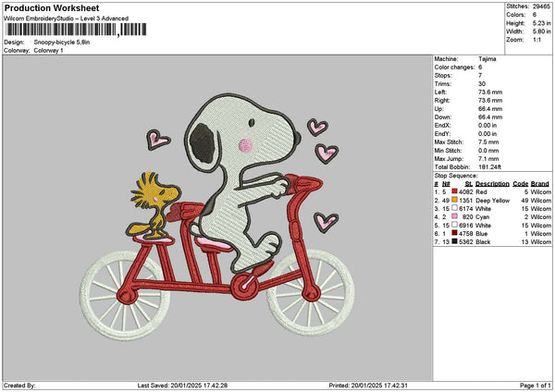Click the white swatch beside 6916
This screenshot has height=392, width=555.
coord(454,225)
